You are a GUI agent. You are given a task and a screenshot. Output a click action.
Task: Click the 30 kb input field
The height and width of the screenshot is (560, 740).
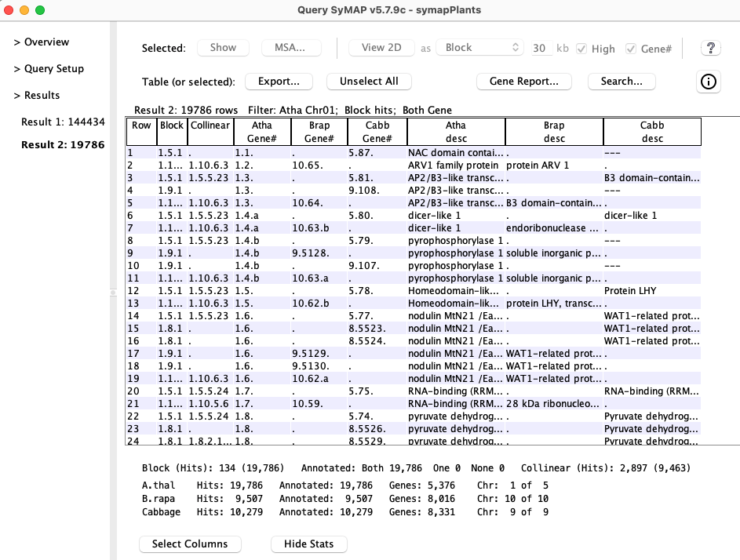tap(540, 48)
